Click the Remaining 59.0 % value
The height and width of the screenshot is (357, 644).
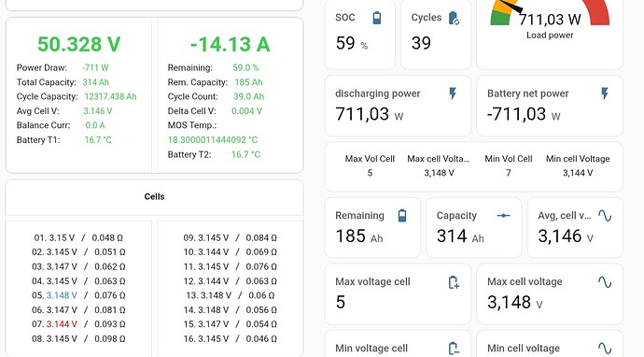tap(245, 67)
